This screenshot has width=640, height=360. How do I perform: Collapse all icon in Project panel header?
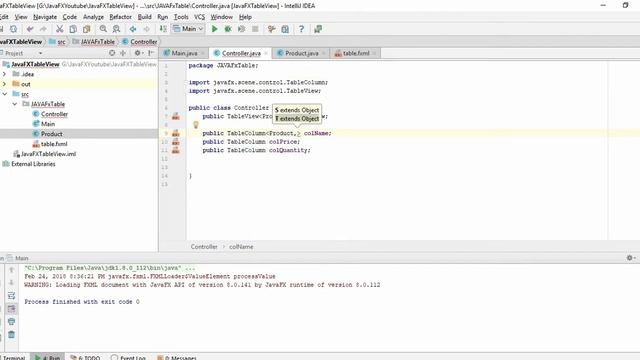[x=123, y=53]
